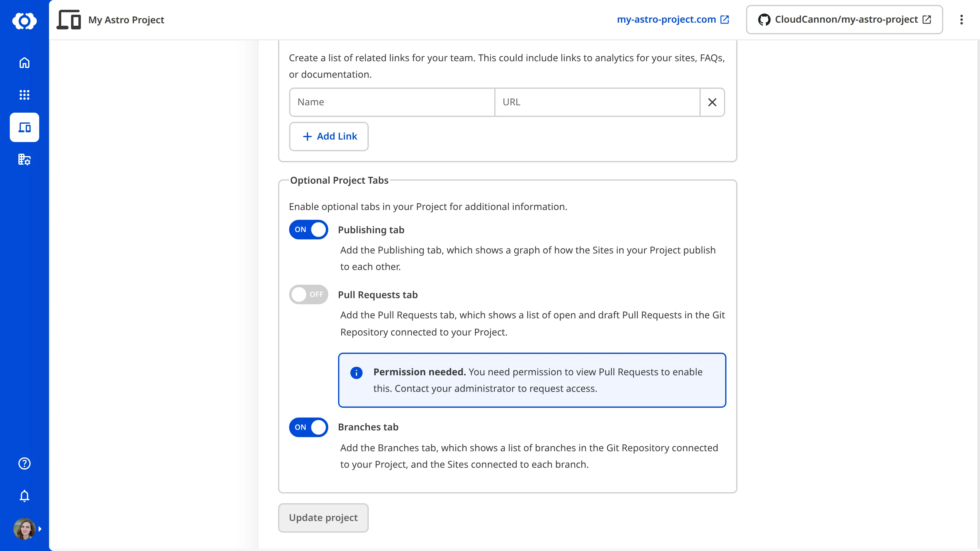Click the Update project button
This screenshot has height=551, width=980.
323,518
